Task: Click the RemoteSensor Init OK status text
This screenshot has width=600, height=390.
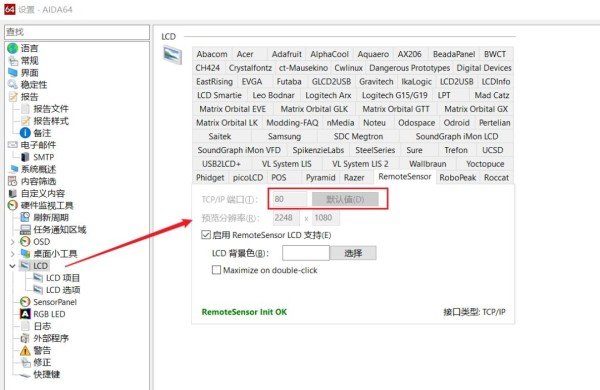Action: tap(244, 312)
